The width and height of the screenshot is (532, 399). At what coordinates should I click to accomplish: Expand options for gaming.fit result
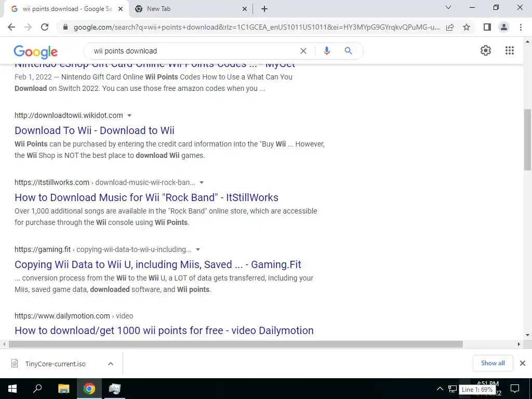click(198, 249)
